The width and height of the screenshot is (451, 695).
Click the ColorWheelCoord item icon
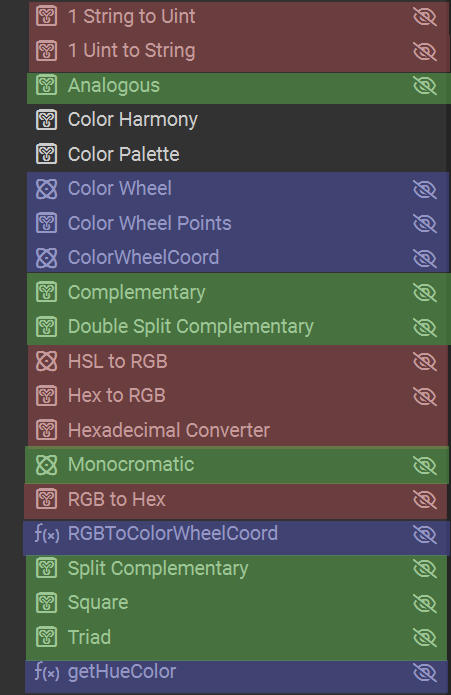pos(47,258)
